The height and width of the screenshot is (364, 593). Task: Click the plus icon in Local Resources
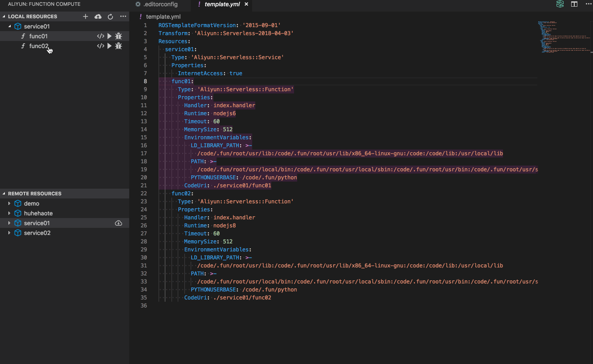tap(86, 16)
